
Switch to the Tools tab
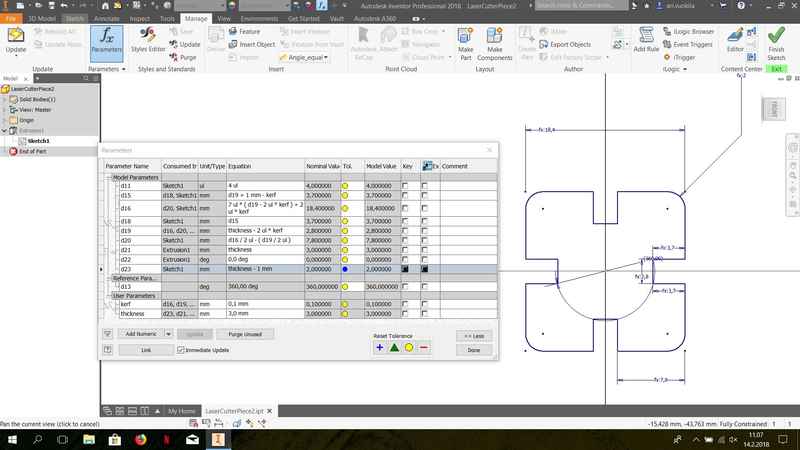167,18
